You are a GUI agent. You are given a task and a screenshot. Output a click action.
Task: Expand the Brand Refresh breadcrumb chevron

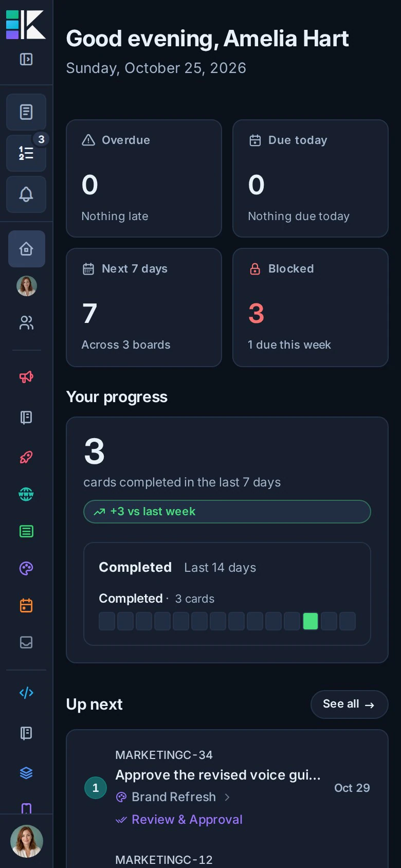coord(227,797)
